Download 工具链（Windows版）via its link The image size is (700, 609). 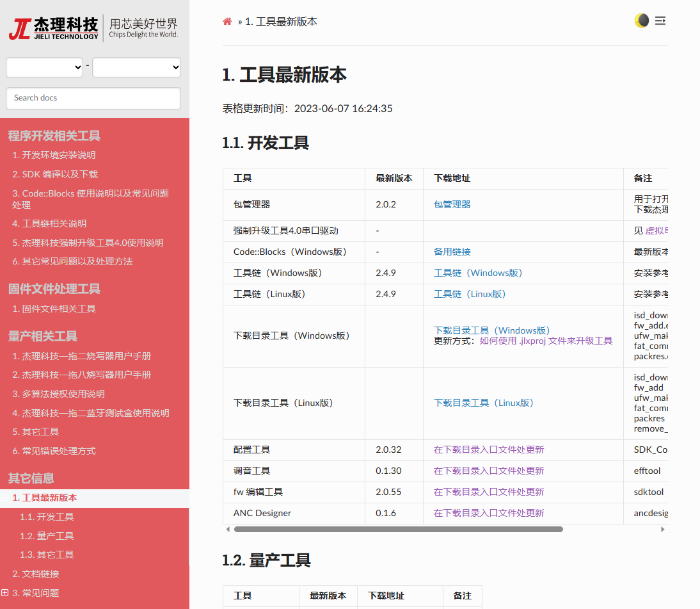[478, 273]
